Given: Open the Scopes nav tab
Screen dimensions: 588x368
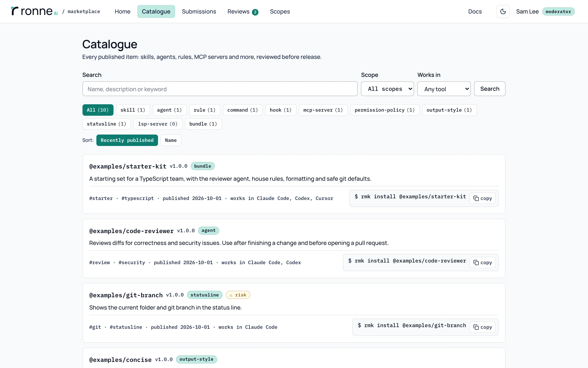Looking at the screenshot, I should [x=280, y=11].
